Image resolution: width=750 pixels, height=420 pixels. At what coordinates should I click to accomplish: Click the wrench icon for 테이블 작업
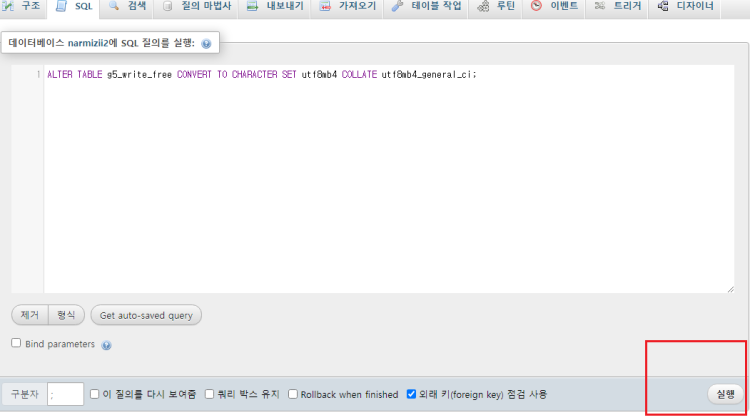tap(397, 6)
